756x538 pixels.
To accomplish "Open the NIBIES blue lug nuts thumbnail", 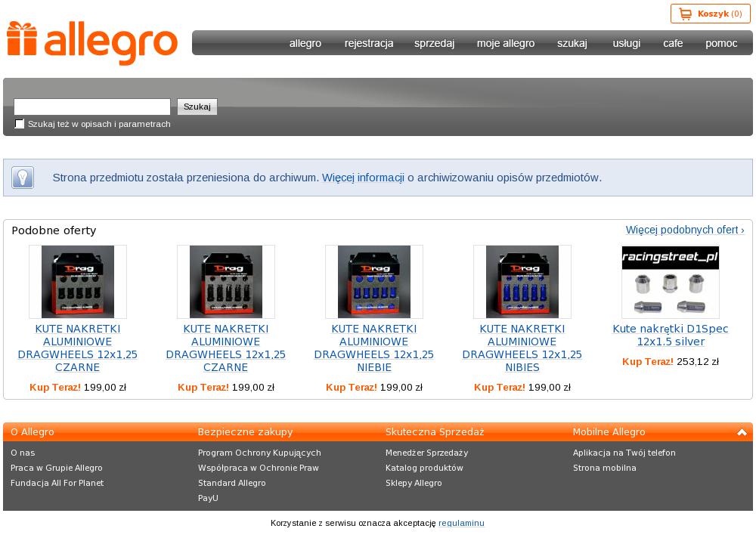I will point(522,282).
